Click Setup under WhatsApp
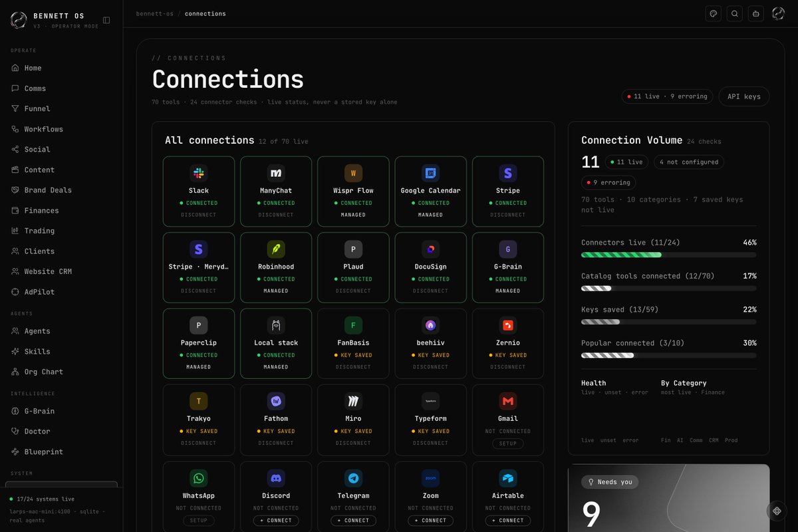The width and height of the screenshot is (798, 532). (199, 521)
